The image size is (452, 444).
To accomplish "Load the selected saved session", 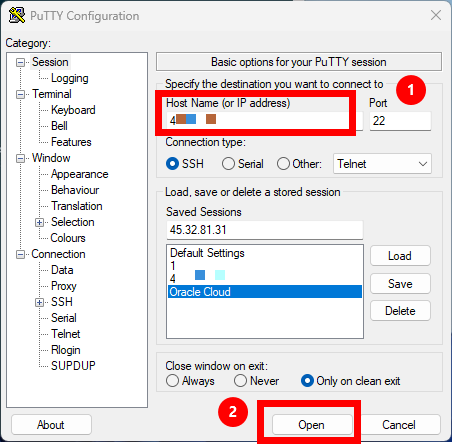I will pyautogui.click(x=400, y=256).
